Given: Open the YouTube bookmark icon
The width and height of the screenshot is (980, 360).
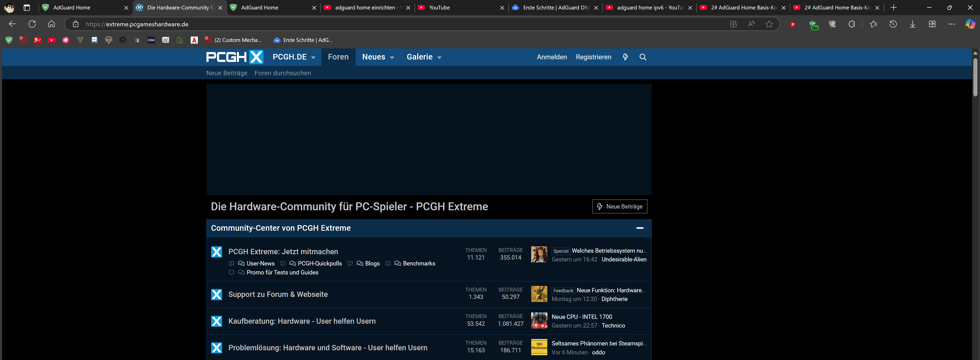Looking at the screenshot, I should 51,40.
